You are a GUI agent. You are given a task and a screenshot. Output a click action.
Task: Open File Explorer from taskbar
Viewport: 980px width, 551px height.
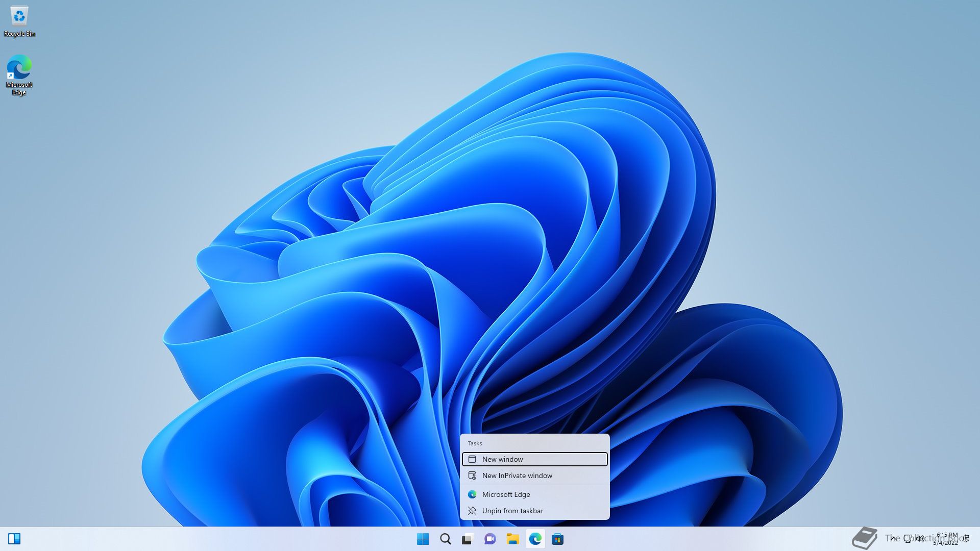[x=512, y=539]
